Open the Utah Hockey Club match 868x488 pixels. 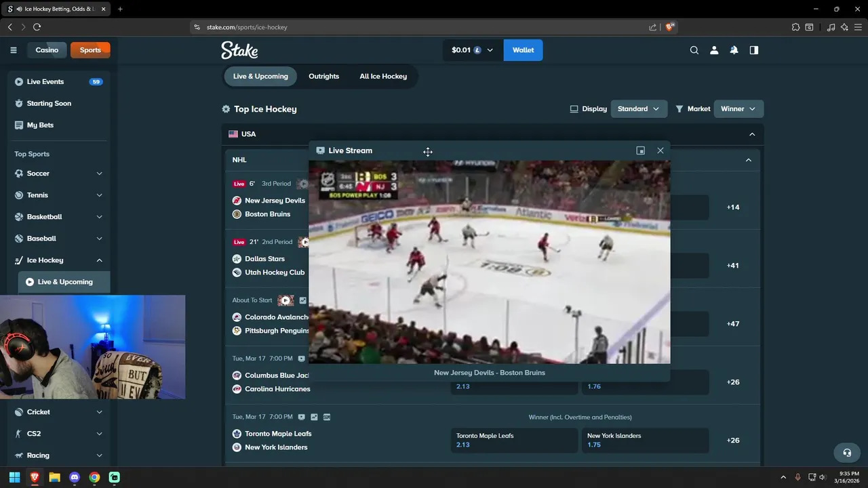click(x=275, y=272)
